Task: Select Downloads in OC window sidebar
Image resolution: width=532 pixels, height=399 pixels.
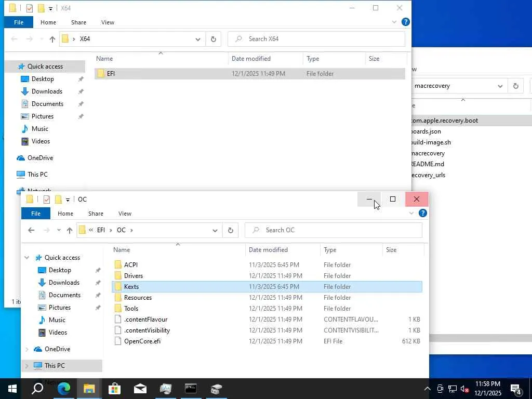Action: click(x=64, y=283)
